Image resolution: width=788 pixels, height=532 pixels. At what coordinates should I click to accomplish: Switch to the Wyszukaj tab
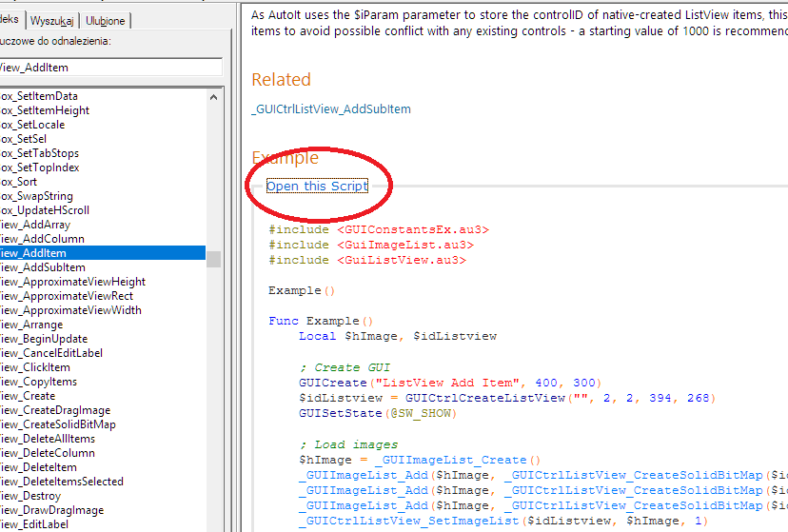[52, 20]
